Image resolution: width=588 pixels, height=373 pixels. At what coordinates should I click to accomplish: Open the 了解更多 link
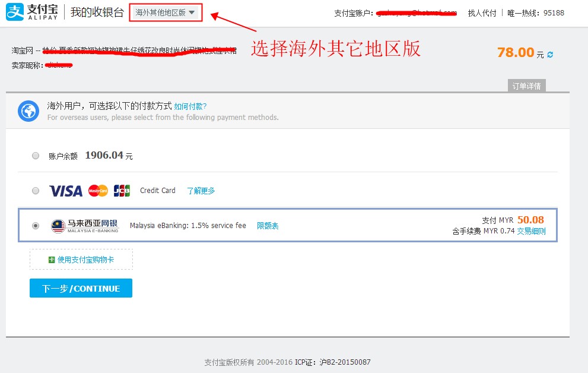point(201,191)
